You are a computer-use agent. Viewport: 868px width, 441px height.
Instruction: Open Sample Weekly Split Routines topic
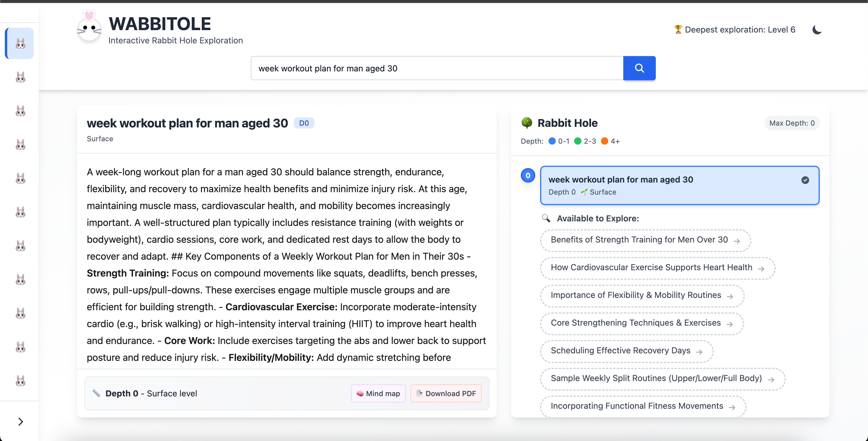662,378
